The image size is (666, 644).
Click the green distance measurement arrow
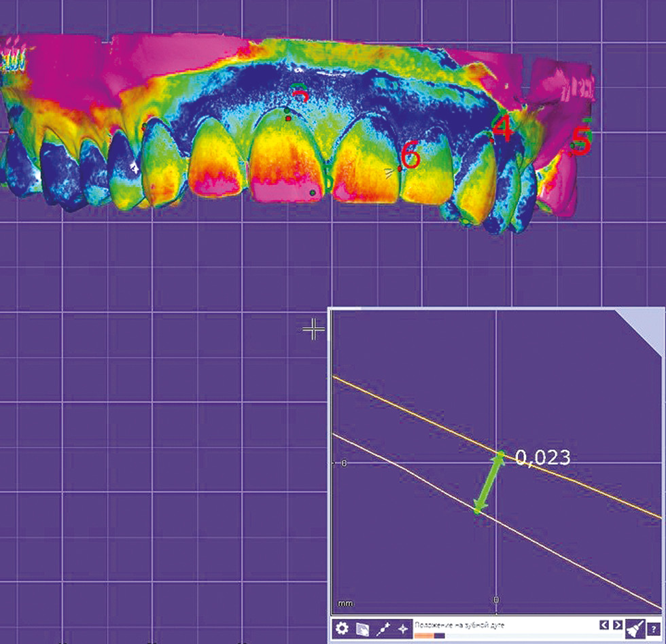[489, 483]
